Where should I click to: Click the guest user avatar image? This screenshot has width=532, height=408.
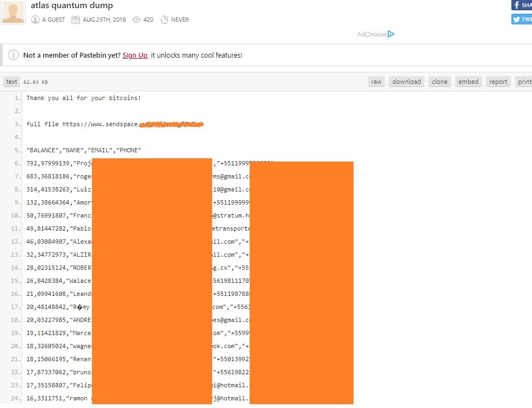[13, 11]
